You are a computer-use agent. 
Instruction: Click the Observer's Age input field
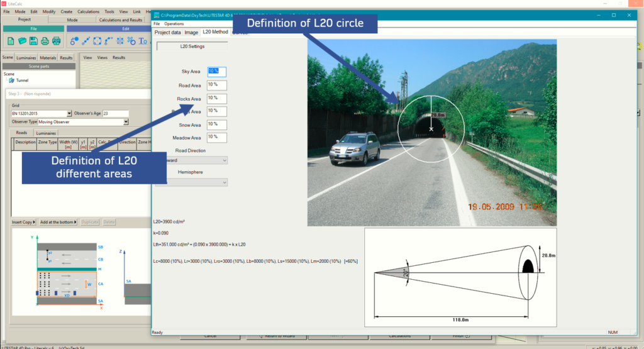point(115,114)
